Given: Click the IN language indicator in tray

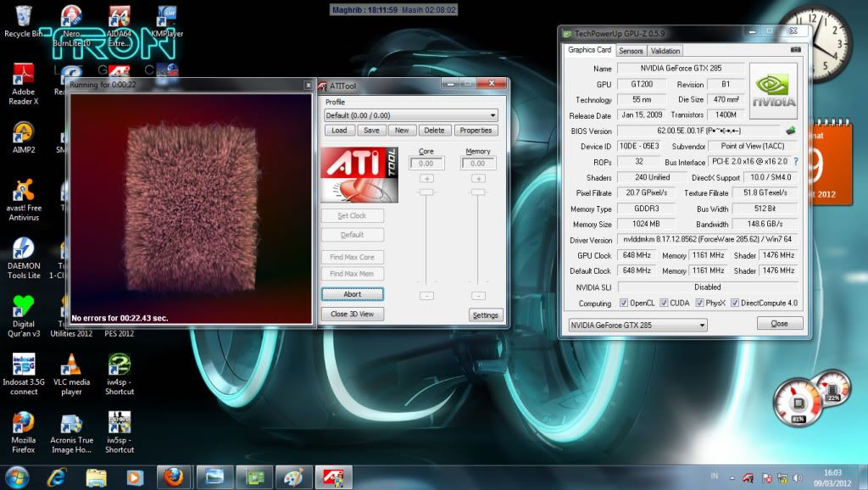Looking at the screenshot, I should (715, 476).
